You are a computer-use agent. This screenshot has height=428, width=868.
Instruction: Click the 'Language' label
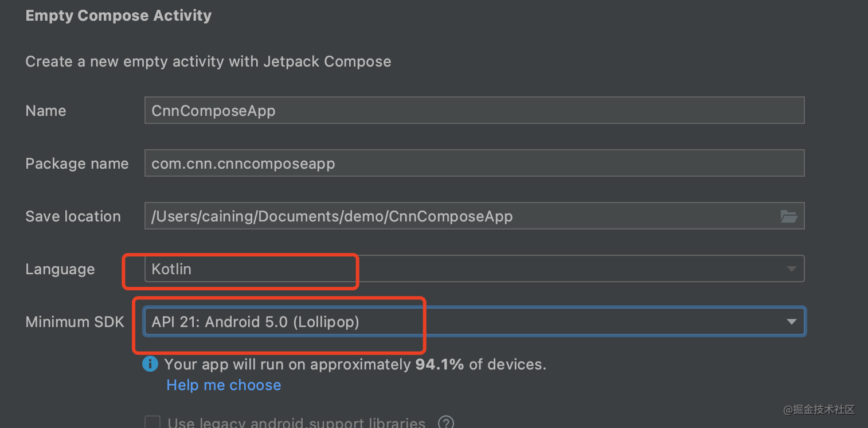[60, 269]
